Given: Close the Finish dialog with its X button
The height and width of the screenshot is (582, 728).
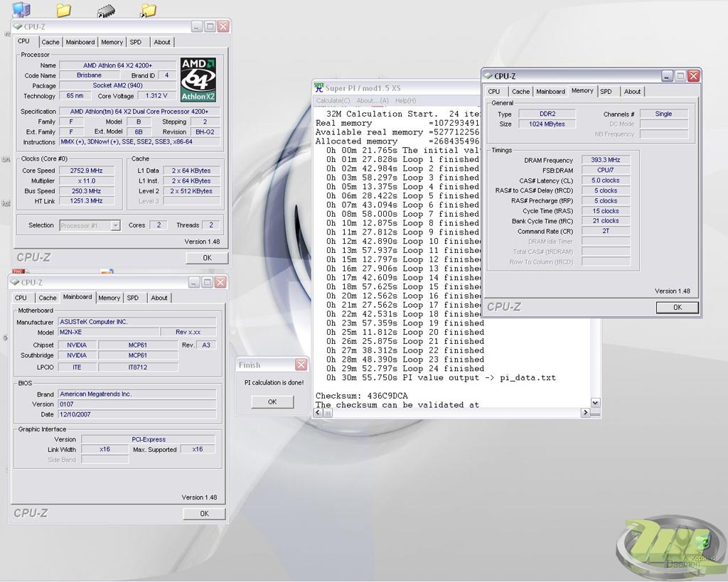Looking at the screenshot, I should coord(301,365).
